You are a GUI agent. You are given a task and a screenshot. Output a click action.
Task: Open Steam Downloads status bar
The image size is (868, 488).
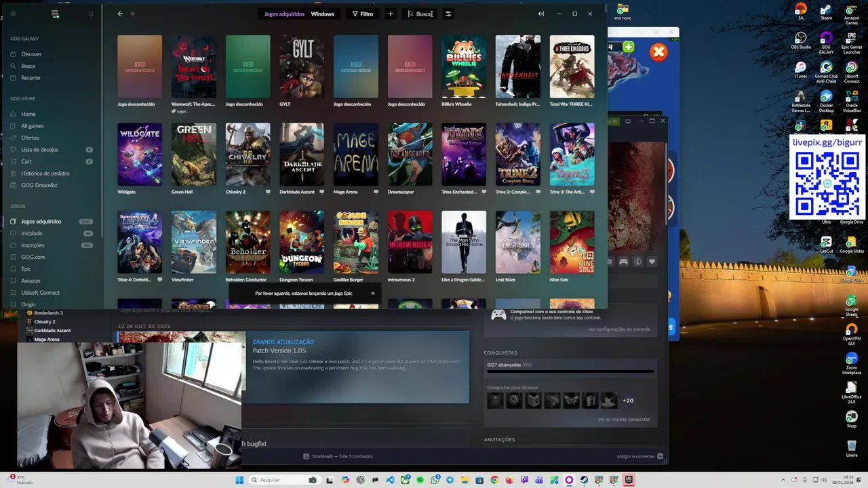click(x=338, y=457)
